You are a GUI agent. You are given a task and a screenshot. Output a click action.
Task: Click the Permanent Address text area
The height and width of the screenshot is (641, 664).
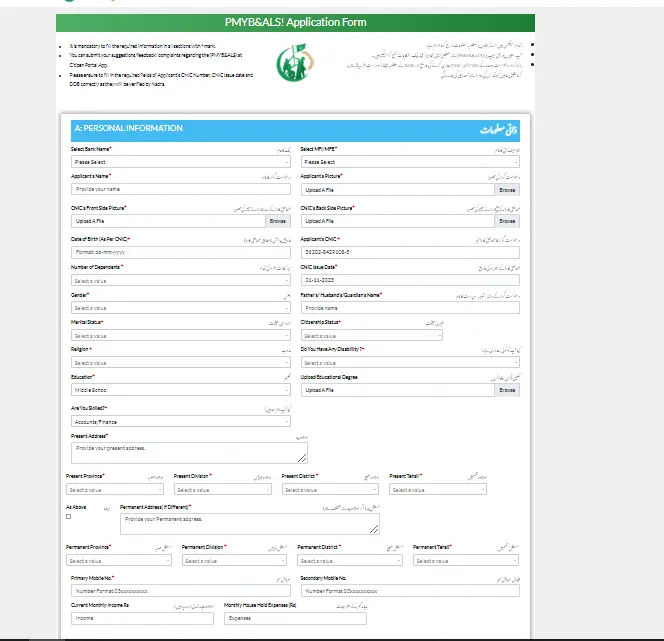click(x=250, y=524)
